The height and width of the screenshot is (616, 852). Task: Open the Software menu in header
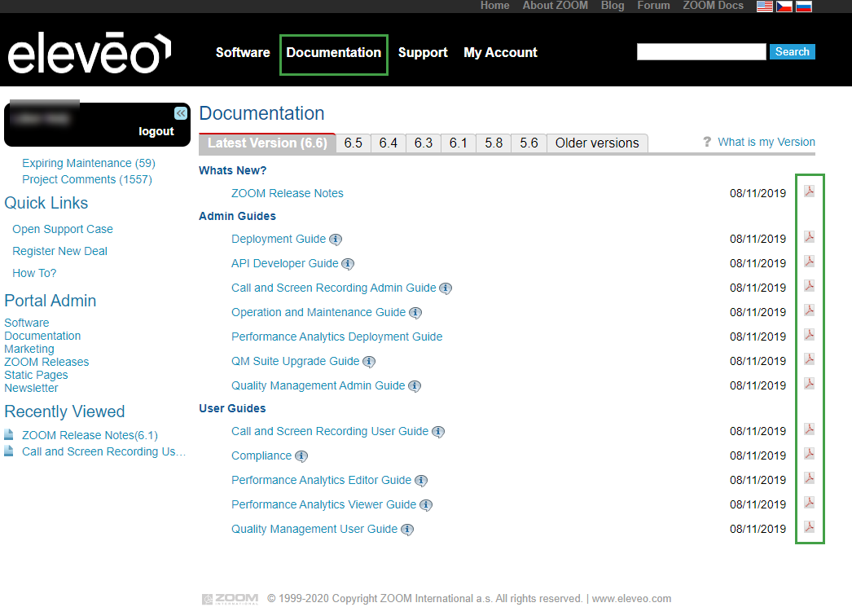tap(243, 53)
